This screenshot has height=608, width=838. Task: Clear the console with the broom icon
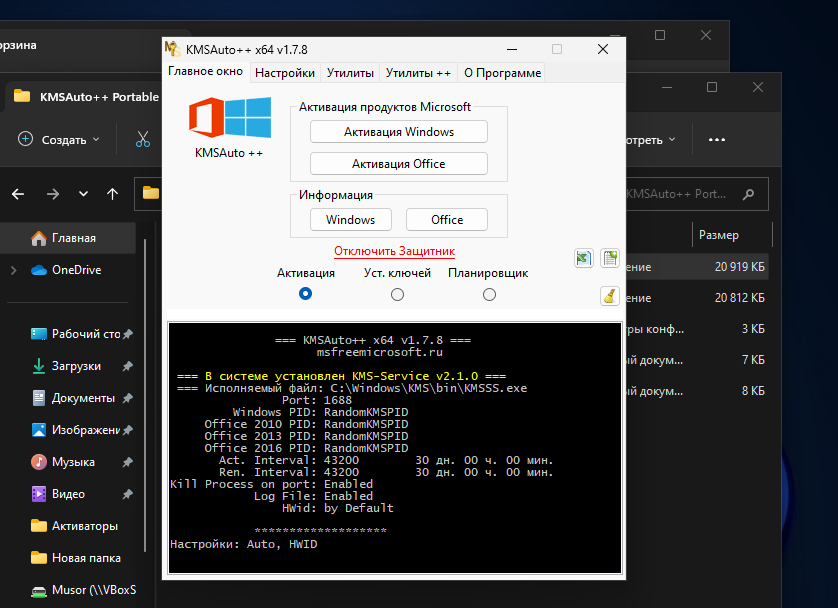tap(610, 295)
